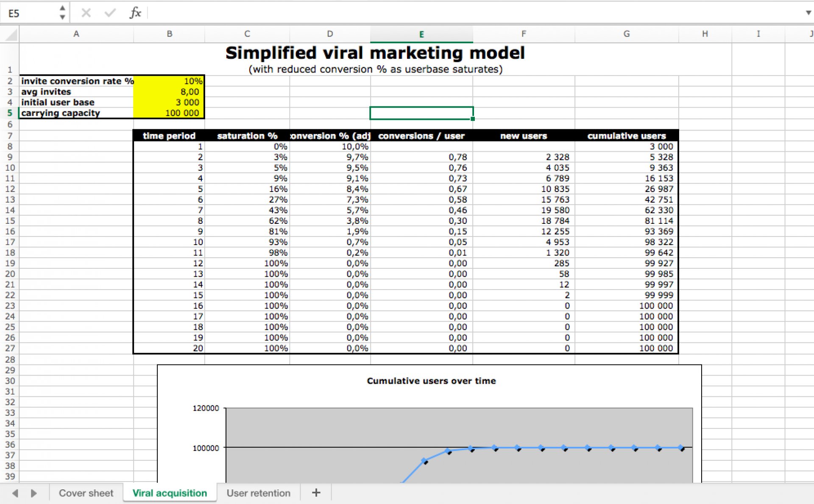Click the title 'Simplified viral marketing model'
This screenshot has height=504, width=814.
[x=375, y=53]
